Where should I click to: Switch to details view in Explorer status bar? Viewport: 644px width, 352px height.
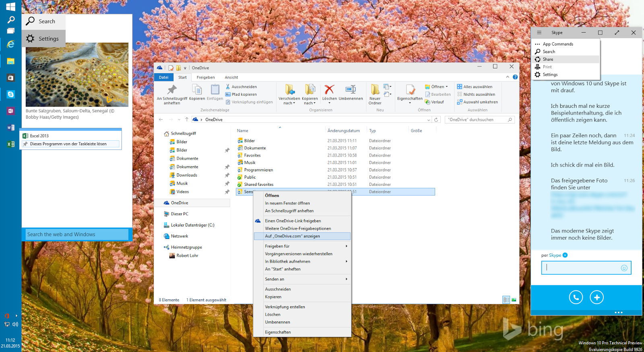click(x=506, y=300)
